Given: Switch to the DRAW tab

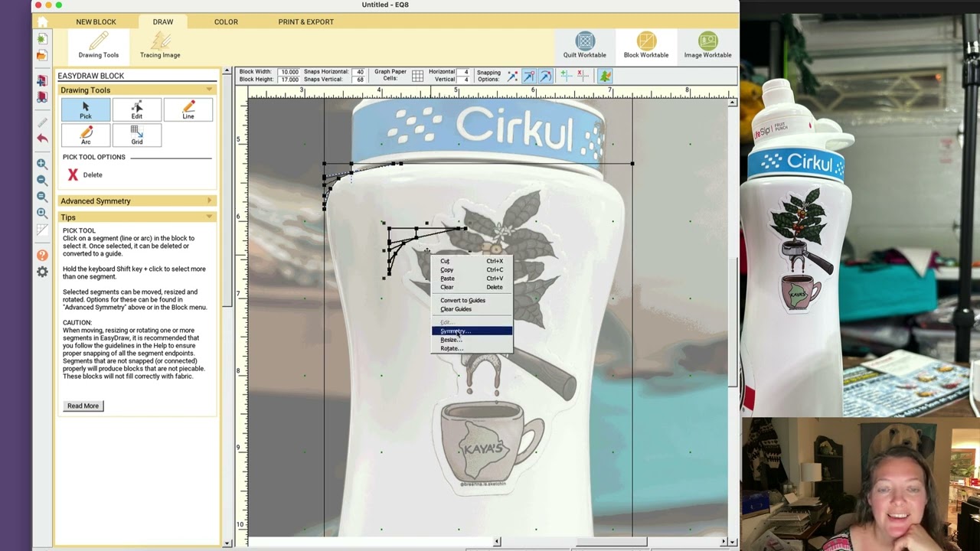Looking at the screenshot, I should coord(163,22).
